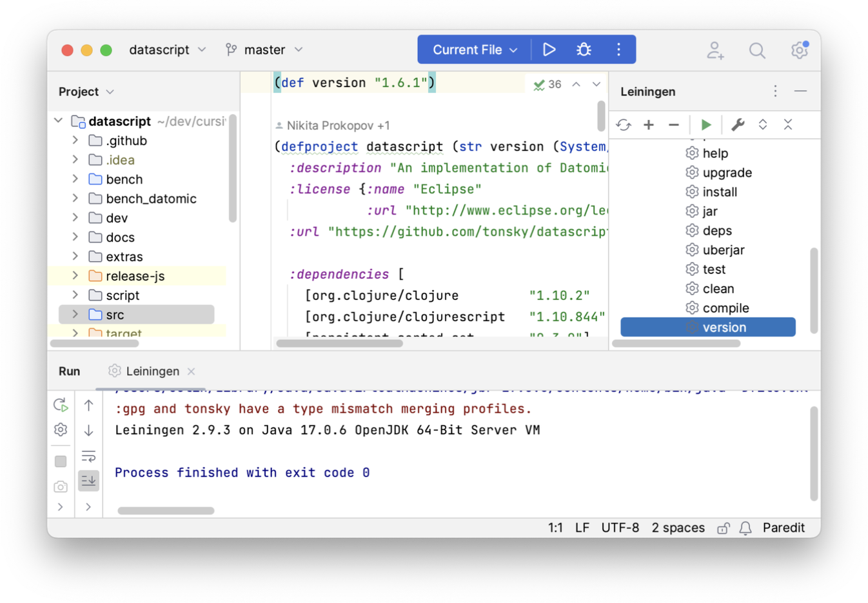Change UTF-8 file encoding

pyautogui.click(x=620, y=528)
